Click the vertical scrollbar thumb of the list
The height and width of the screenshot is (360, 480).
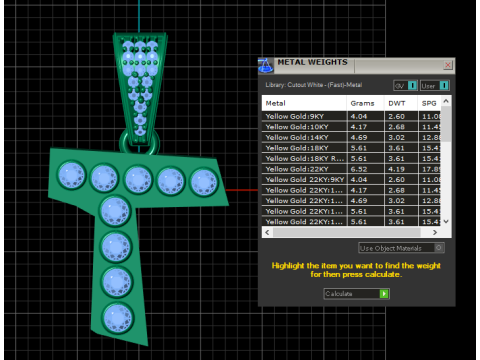point(446,124)
